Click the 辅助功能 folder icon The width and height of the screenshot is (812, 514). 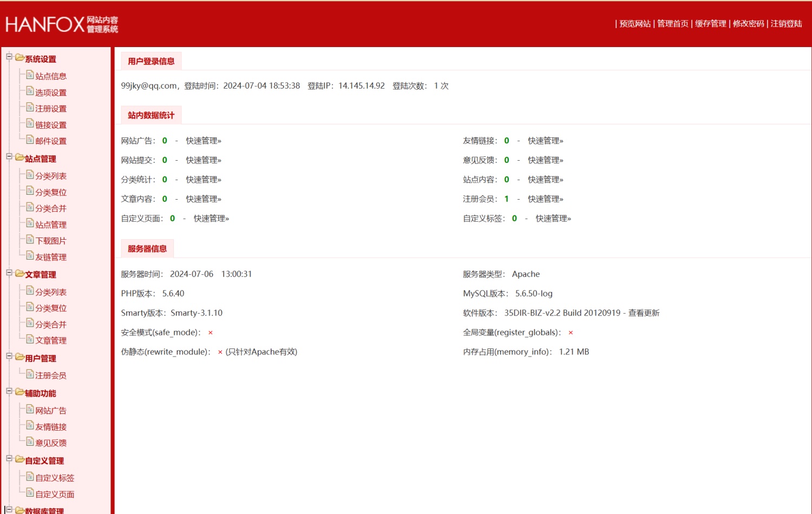pyautogui.click(x=19, y=392)
